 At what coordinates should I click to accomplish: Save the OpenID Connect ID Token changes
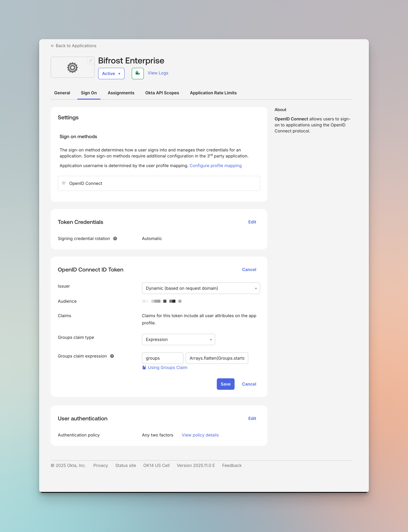[225, 384]
